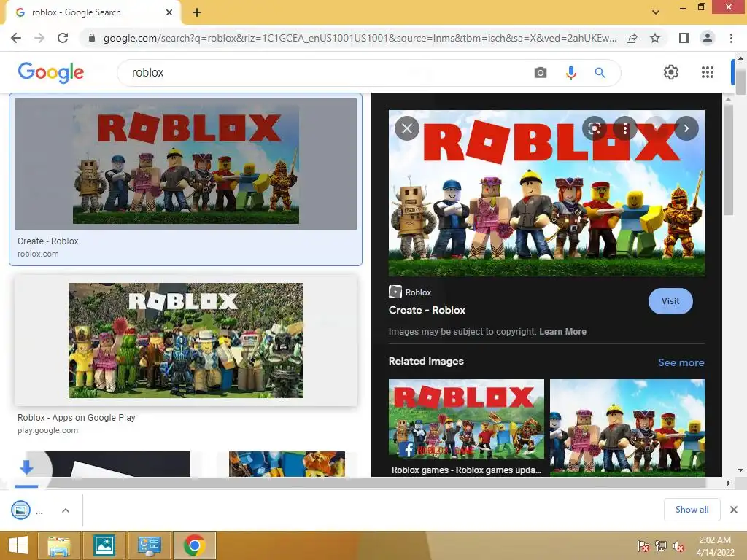The height and width of the screenshot is (560, 747).
Task: Close the image preview panel
Action: 407,128
